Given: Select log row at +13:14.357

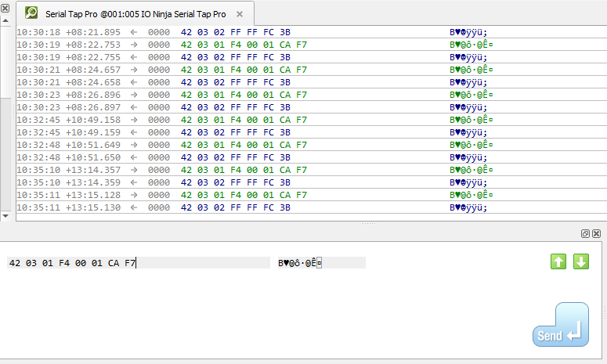Looking at the screenshot, I should coord(312,170).
